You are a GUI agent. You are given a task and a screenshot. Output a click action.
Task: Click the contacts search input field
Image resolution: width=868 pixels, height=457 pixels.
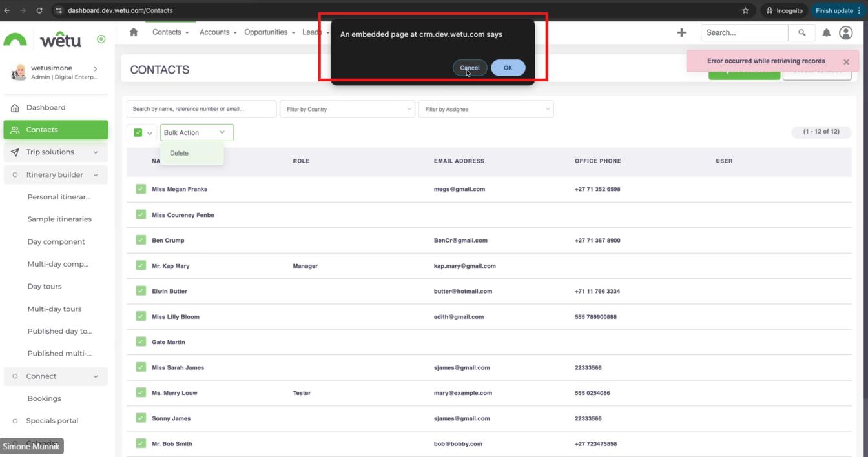click(201, 109)
